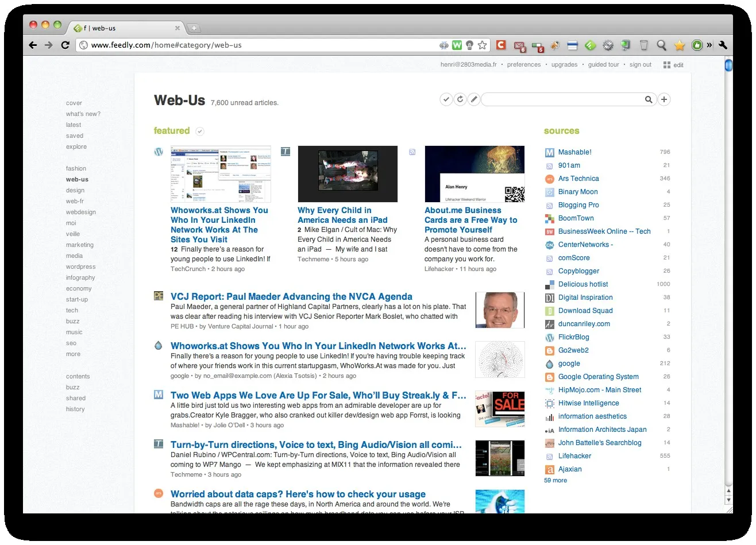
Task: Switch to the f | web-us browser tab
Action: point(126,28)
